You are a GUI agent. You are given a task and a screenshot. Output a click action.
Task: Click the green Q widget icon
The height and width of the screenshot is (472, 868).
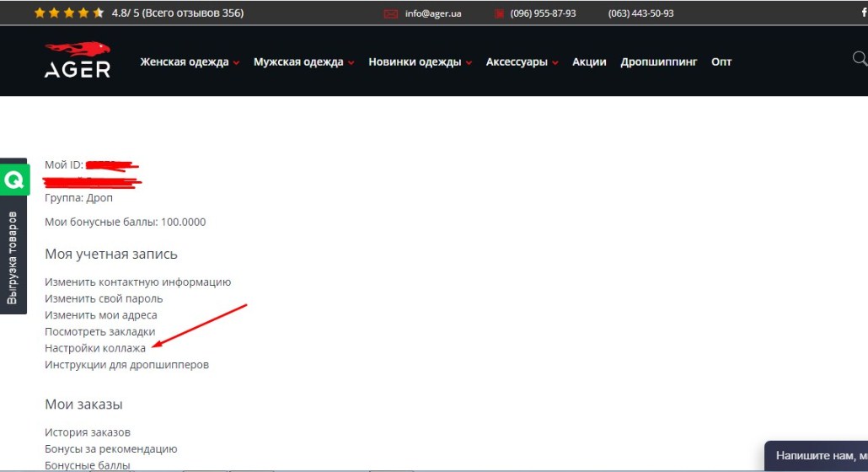coord(13,180)
